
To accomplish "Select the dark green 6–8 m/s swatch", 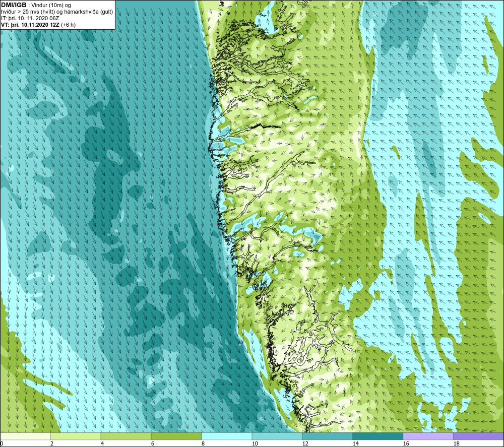I will pos(176,436).
